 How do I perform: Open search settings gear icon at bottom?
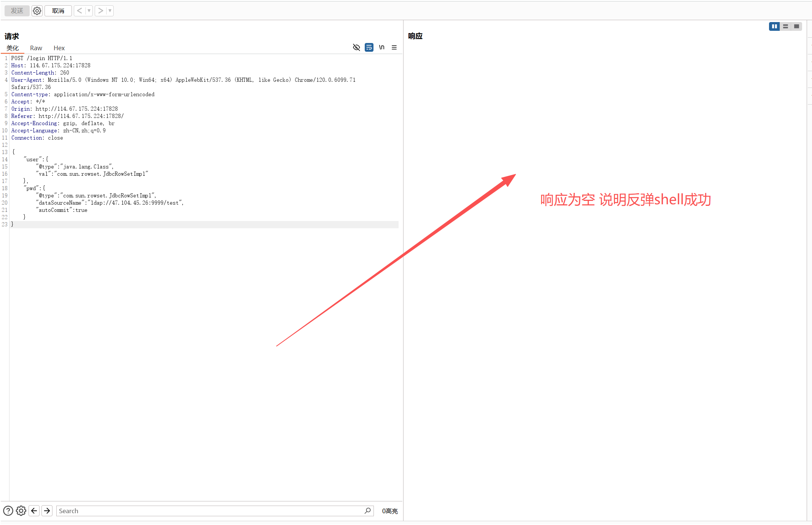pyautogui.click(x=21, y=511)
